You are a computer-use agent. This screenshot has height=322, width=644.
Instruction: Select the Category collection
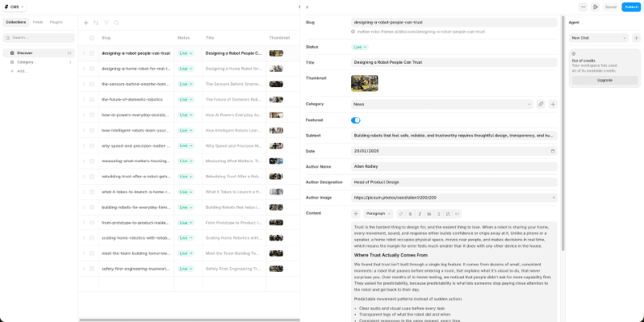click(39, 62)
